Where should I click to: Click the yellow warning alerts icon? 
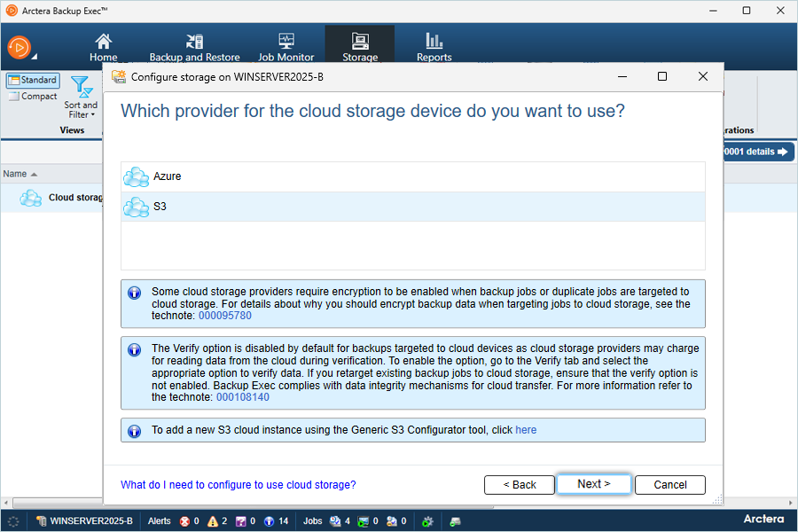pyautogui.click(x=213, y=521)
